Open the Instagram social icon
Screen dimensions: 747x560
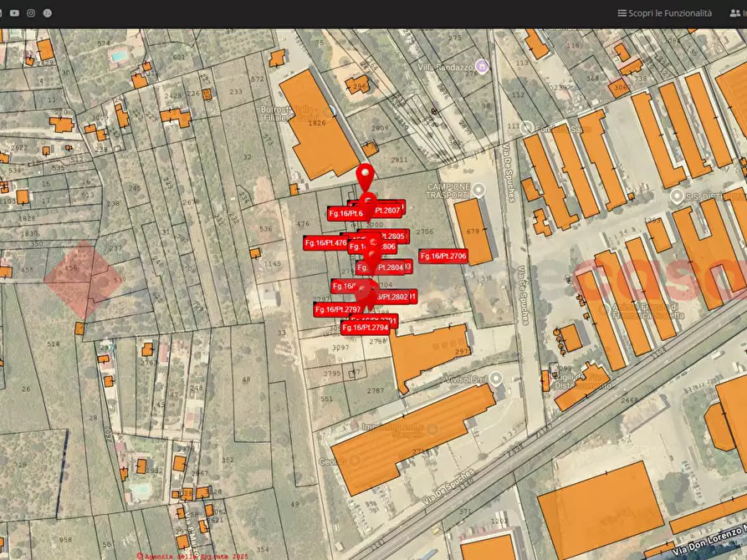click(x=31, y=13)
